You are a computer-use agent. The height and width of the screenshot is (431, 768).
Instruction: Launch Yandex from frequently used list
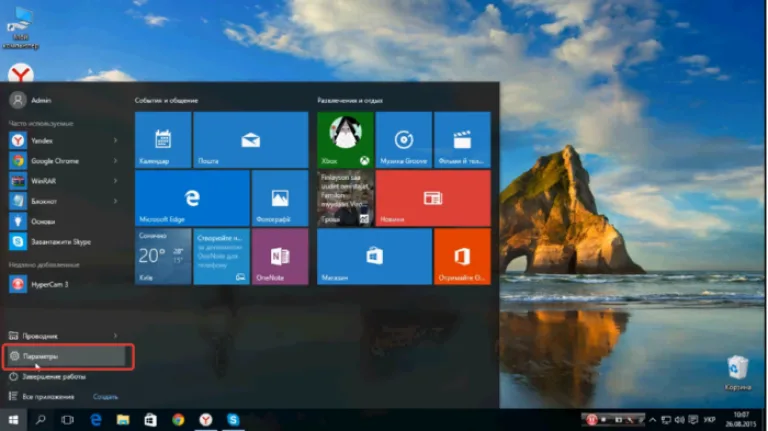tap(64, 141)
